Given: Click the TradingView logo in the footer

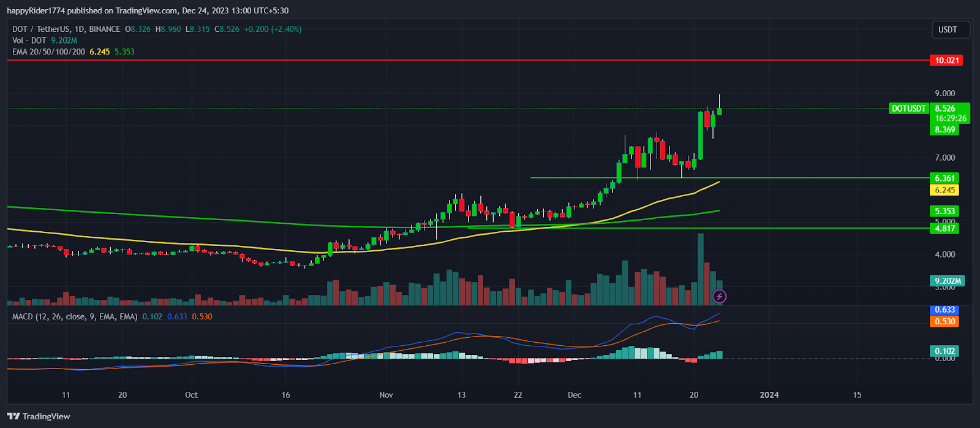Looking at the screenshot, I should (x=39, y=416).
